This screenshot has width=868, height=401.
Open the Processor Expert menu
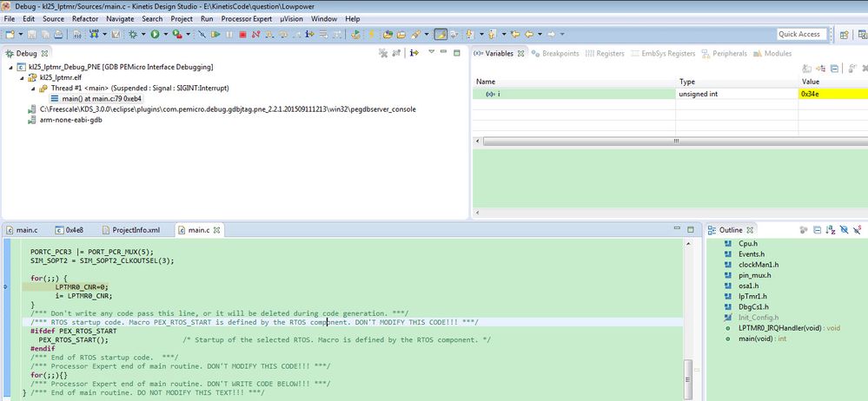click(247, 19)
